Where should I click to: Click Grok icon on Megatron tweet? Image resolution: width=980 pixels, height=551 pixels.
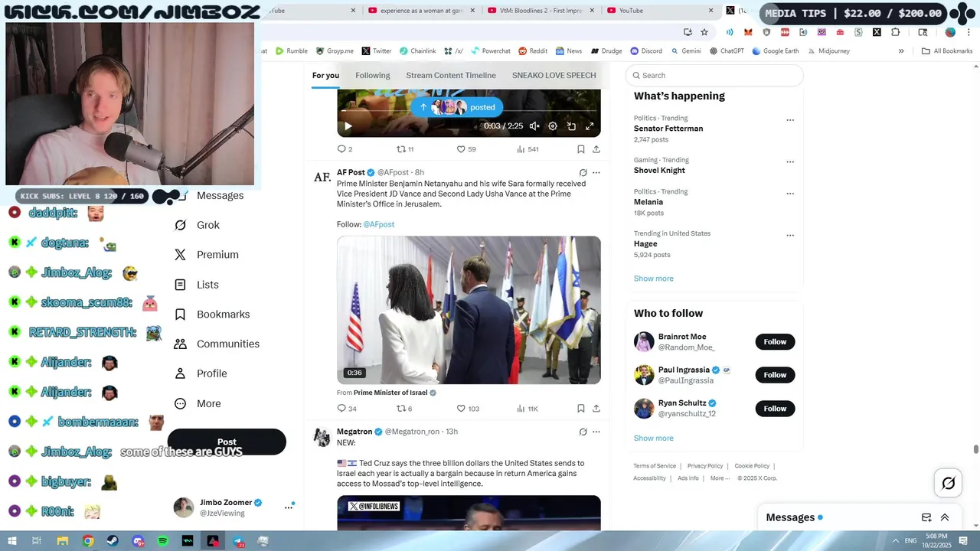pos(583,432)
